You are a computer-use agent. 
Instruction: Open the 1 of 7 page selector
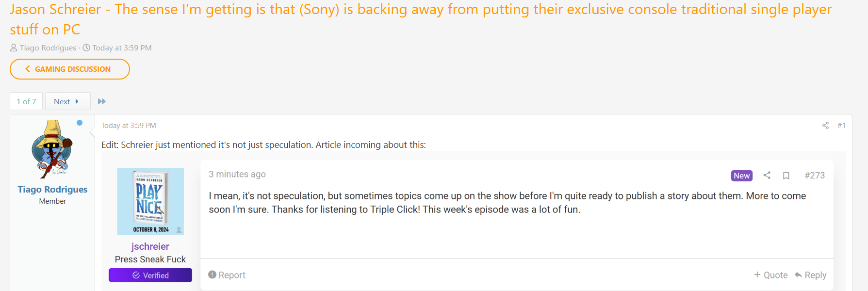coord(26,101)
